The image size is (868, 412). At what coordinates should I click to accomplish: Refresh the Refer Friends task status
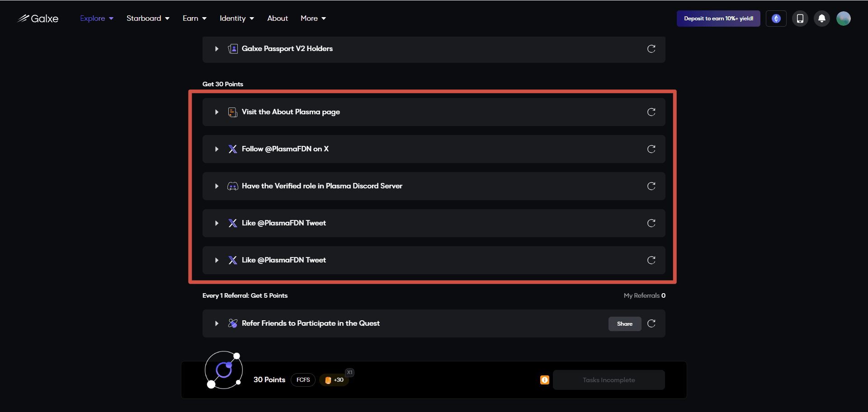(651, 323)
